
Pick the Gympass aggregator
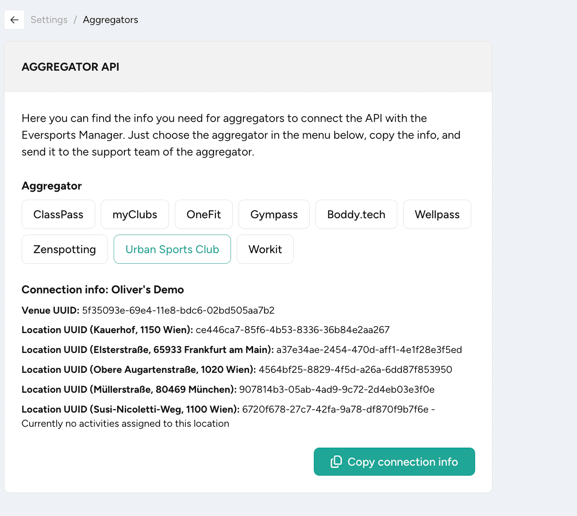click(x=274, y=214)
